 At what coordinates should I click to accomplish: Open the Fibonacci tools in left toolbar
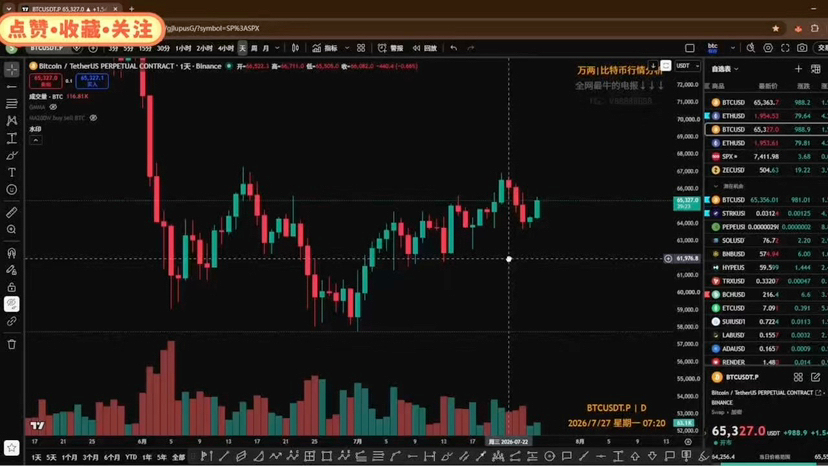click(x=12, y=104)
